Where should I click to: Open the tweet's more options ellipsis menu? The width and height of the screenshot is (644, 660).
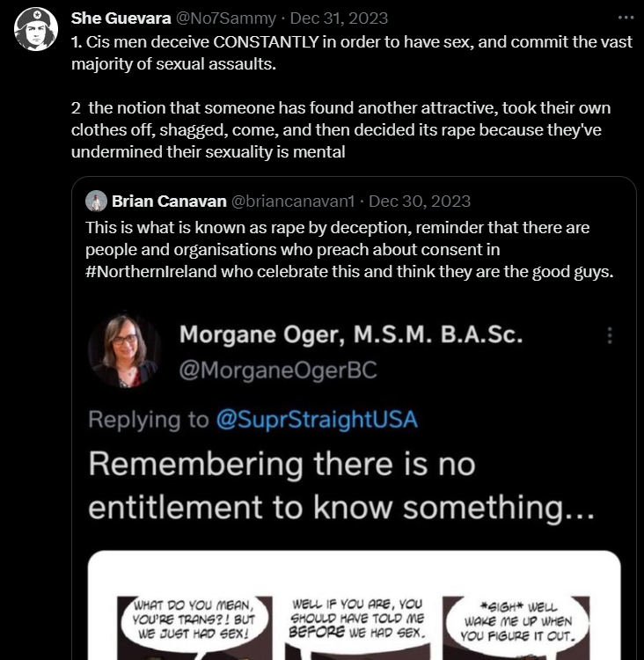[x=626, y=18]
